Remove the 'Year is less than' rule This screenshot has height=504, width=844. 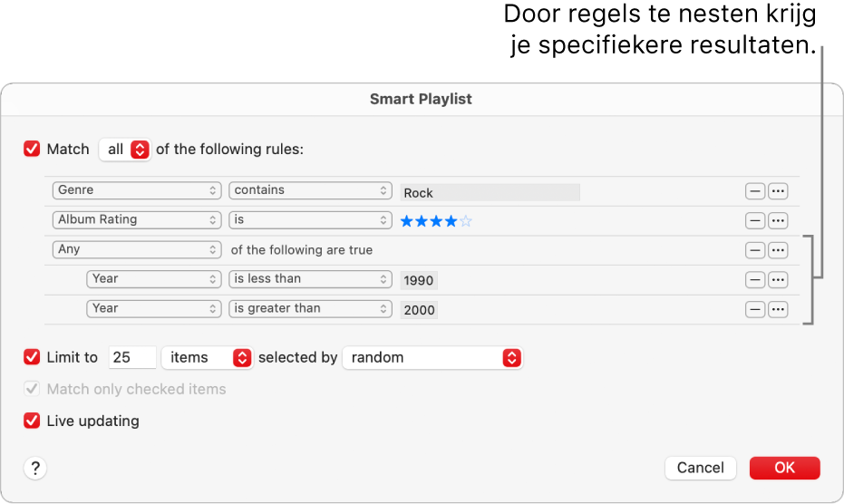[755, 280]
